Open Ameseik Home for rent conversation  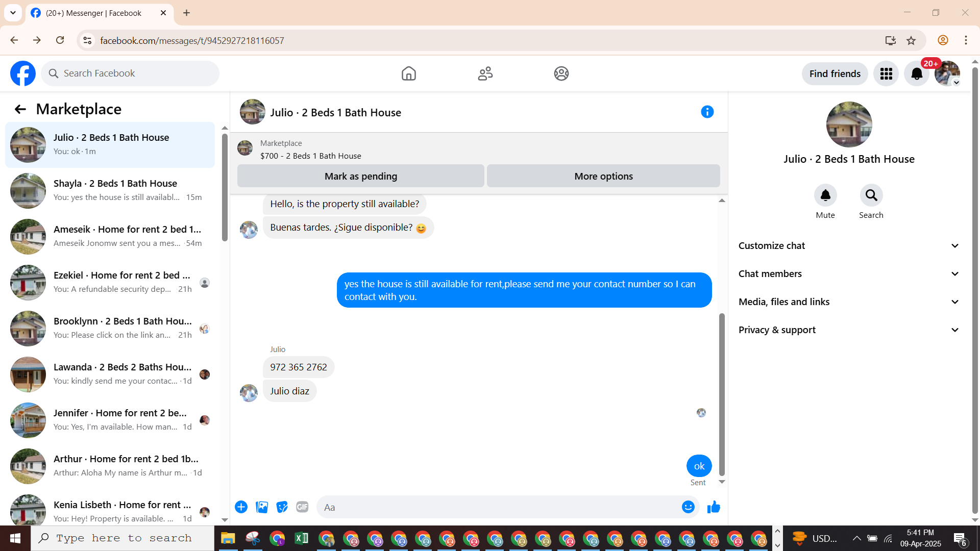pyautogui.click(x=110, y=237)
